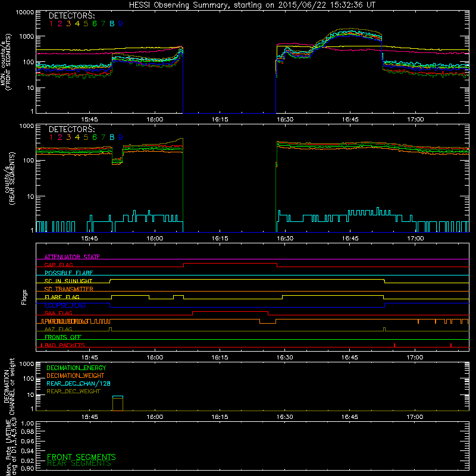
Task: Click 16:00 tick under rear segments plot
Action: 155,239
